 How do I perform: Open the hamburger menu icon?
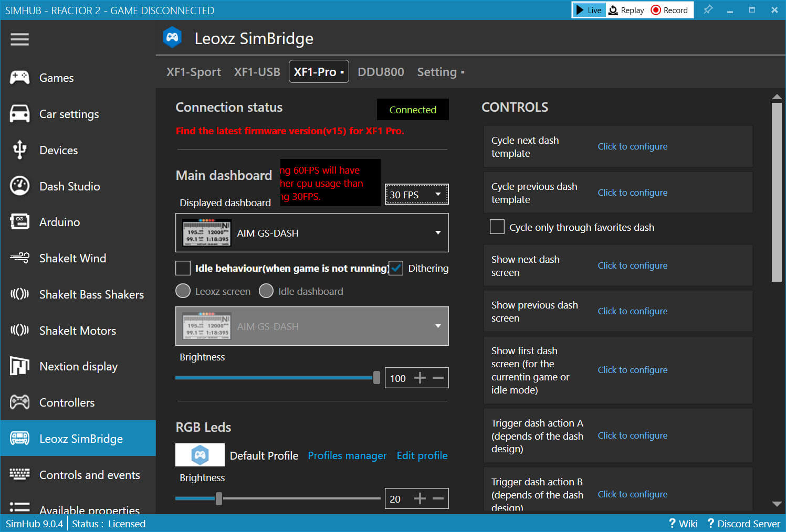(x=19, y=39)
